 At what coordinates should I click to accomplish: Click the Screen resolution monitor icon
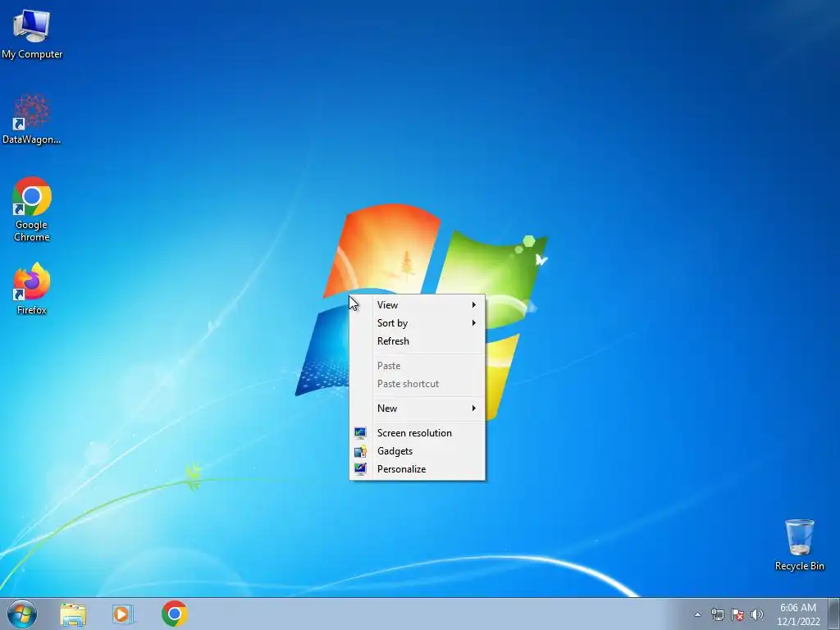click(360, 433)
